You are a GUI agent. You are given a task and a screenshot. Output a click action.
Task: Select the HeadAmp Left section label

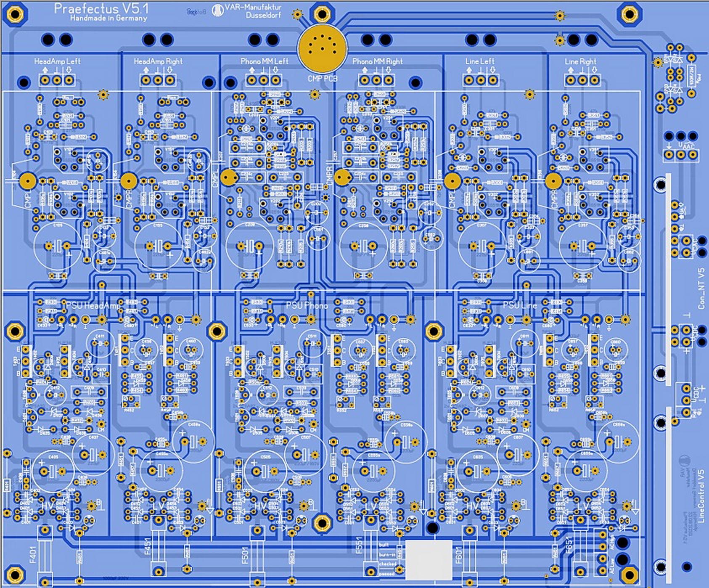57,61
